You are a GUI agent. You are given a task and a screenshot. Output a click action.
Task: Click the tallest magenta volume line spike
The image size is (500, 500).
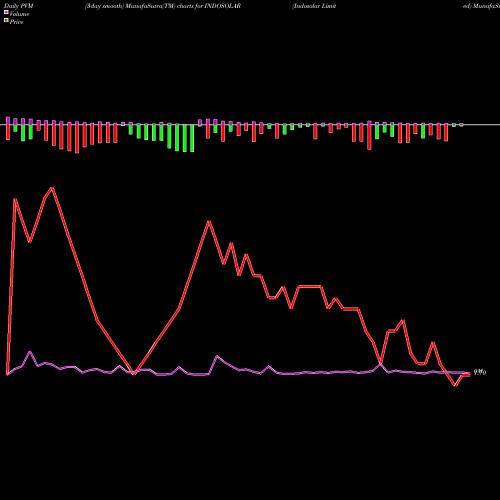point(30,352)
